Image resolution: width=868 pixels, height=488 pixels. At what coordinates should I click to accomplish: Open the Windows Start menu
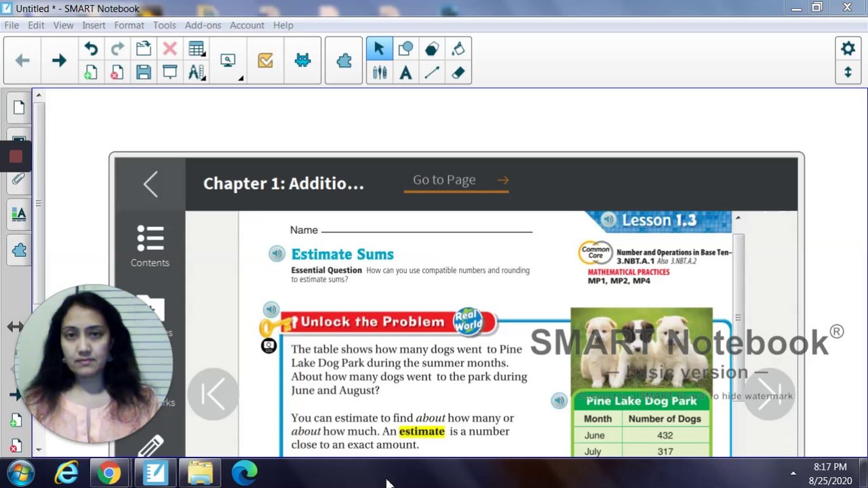pyautogui.click(x=21, y=472)
